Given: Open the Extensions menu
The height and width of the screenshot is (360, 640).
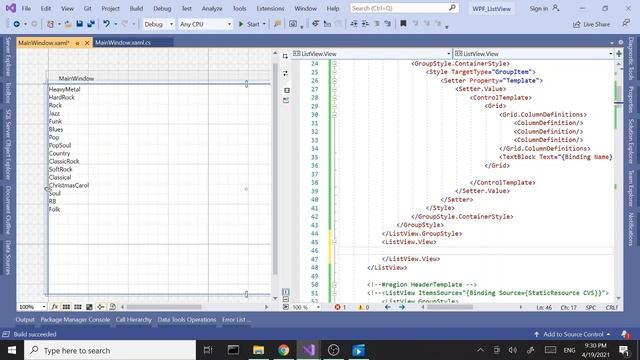Looking at the screenshot, I should click(270, 8).
